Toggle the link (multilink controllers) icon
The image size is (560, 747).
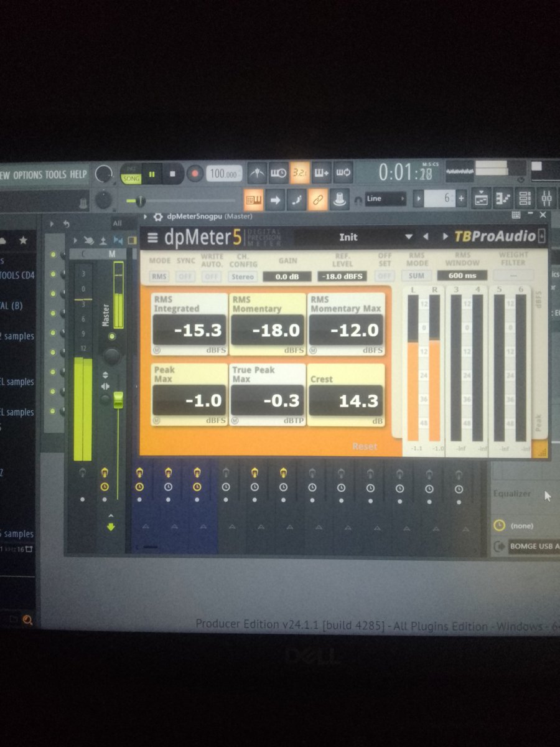(x=318, y=200)
